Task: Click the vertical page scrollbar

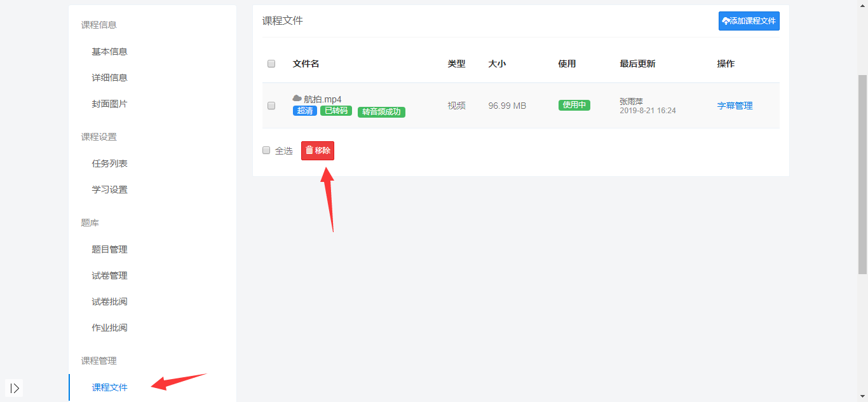Action: [862, 172]
